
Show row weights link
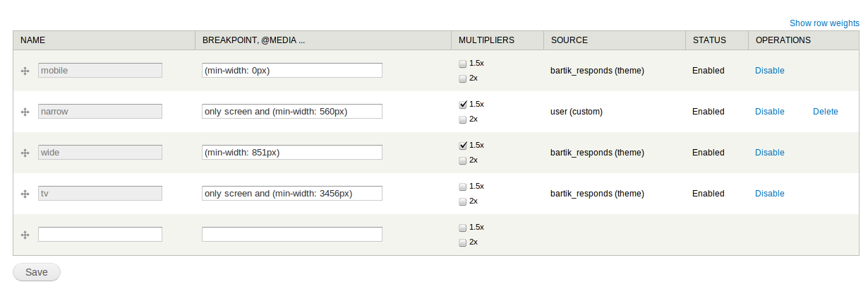tap(824, 23)
